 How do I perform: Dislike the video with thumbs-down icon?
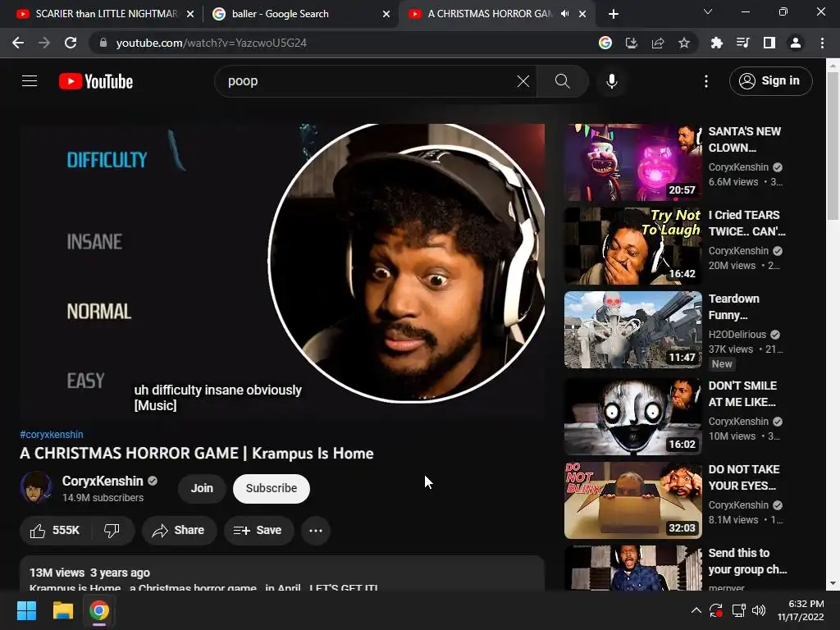click(x=112, y=531)
